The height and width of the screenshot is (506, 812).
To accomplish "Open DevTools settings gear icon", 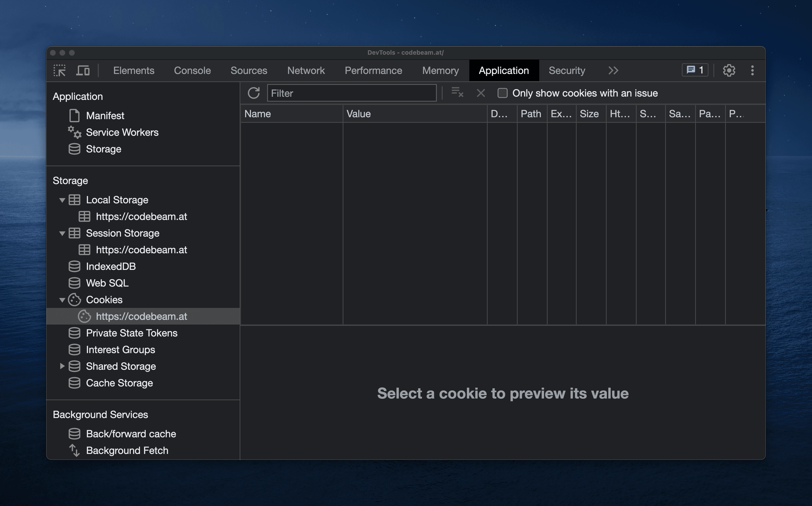I will pyautogui.click(x=728, y=70).
